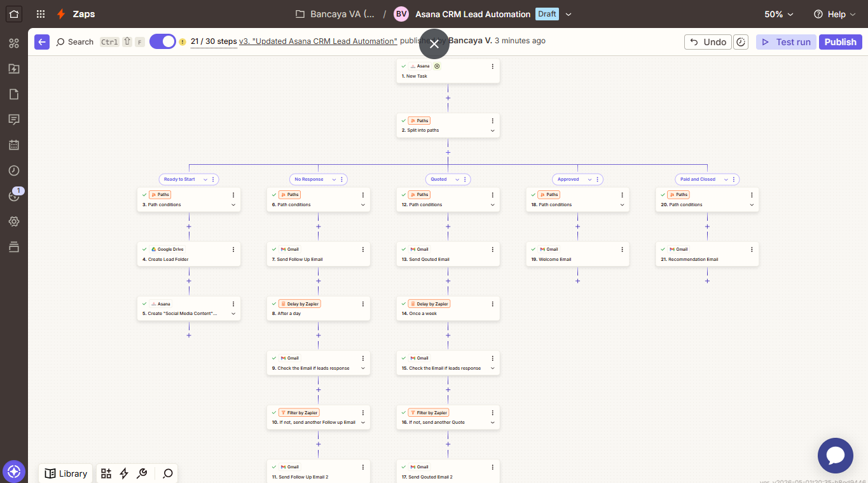868x483 pixels.
Task: Open the v3 Updated Asana CRM Lead Automation link
Action: point(318,41)
